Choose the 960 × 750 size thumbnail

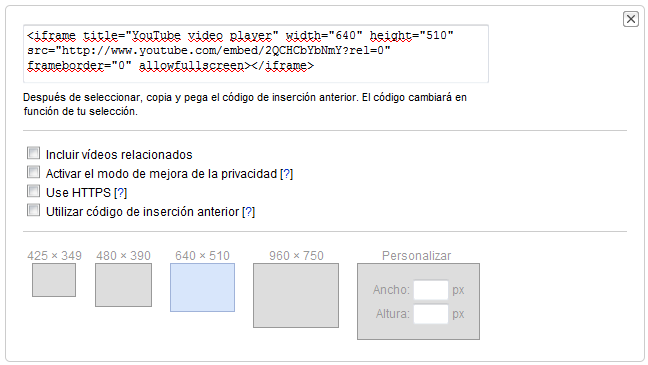[296, 295]
